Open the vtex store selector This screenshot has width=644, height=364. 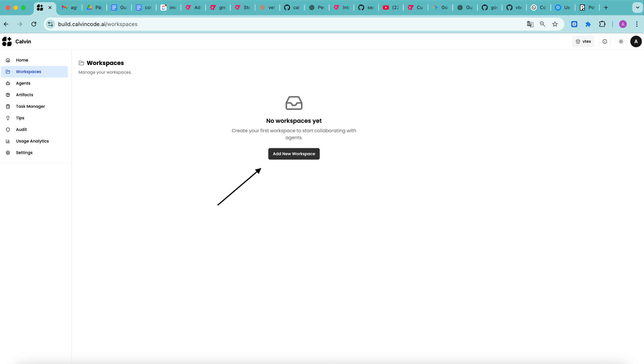[x=583, y=41]
